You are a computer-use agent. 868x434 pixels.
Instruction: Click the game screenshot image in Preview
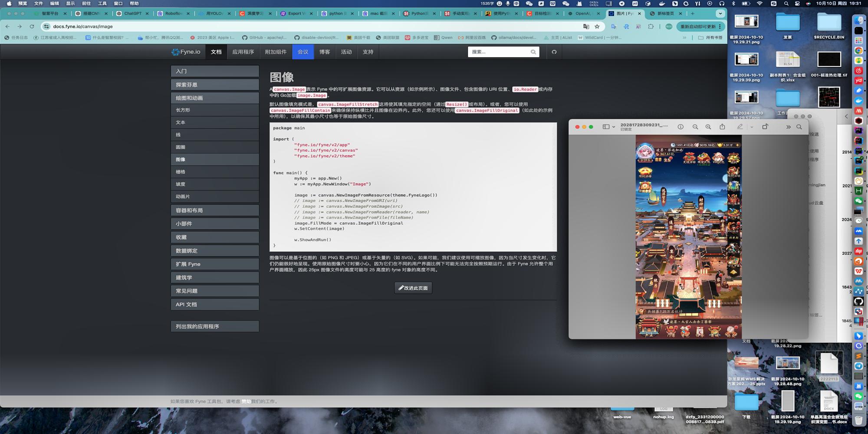click(x=689, y=237)
